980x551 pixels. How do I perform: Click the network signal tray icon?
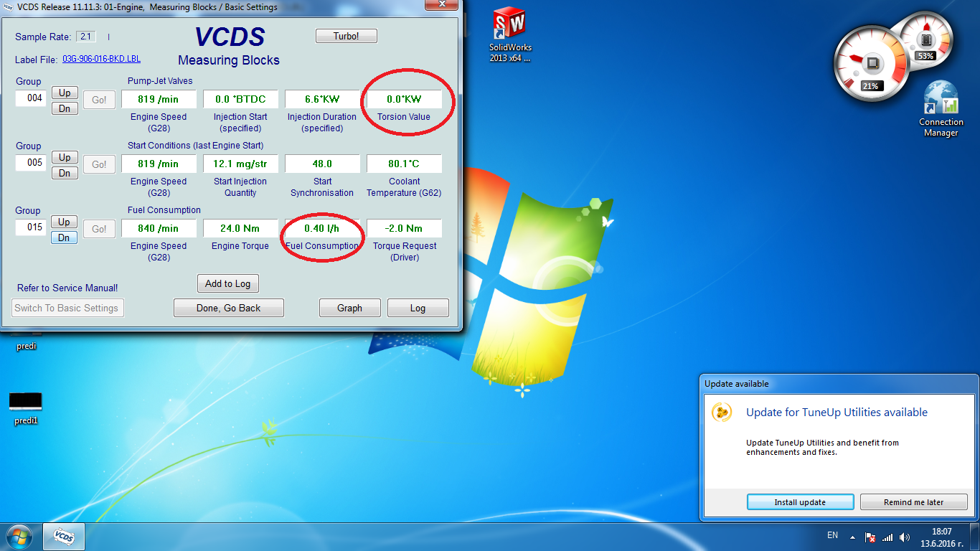click(x=887, y=537)
